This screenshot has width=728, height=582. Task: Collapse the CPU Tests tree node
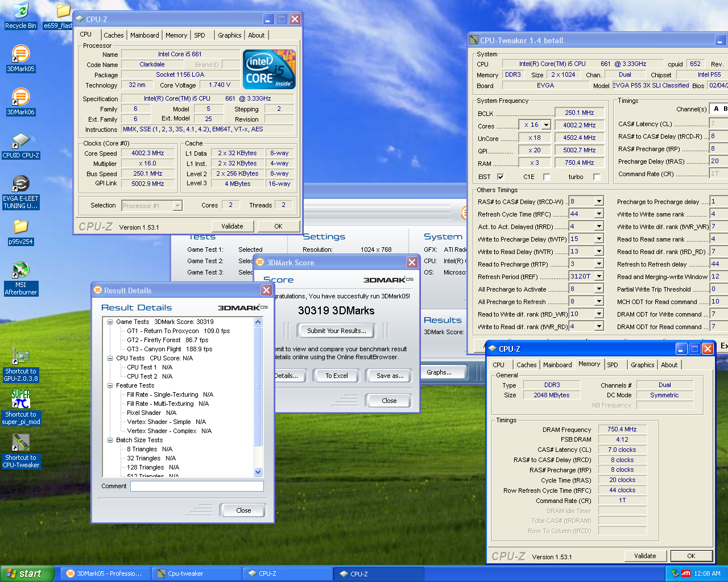[110, 358]
